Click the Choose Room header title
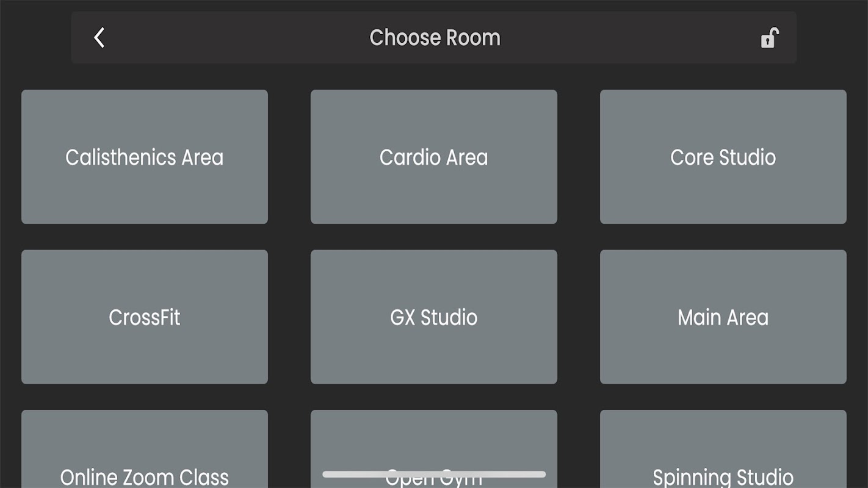 [435, 38]
